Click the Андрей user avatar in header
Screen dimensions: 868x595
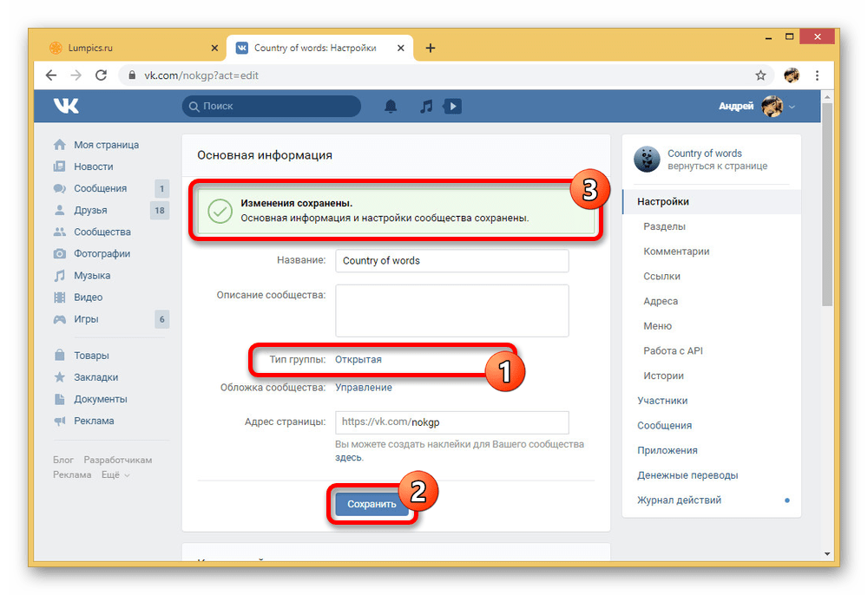coord(772,106)
